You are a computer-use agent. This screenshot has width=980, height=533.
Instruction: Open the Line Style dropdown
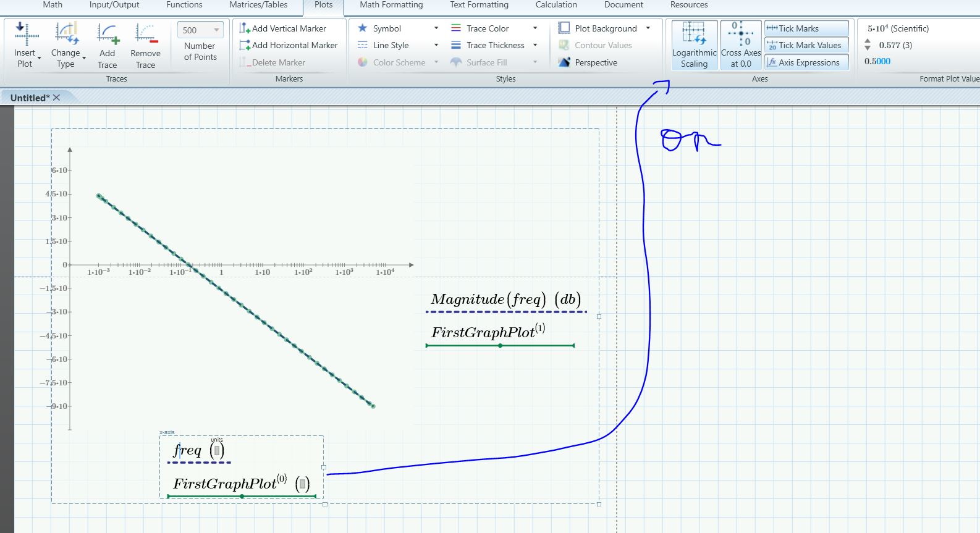click(x=436, y=45)
